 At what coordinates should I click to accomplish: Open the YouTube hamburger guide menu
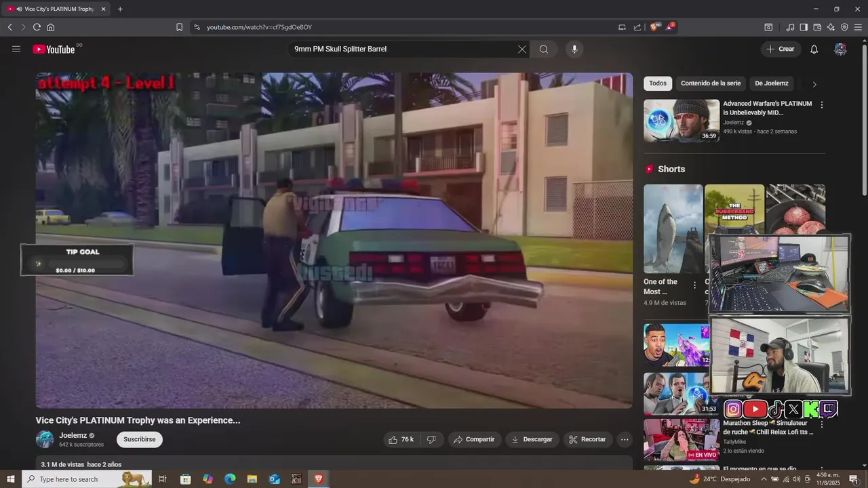tap(16, 49)
